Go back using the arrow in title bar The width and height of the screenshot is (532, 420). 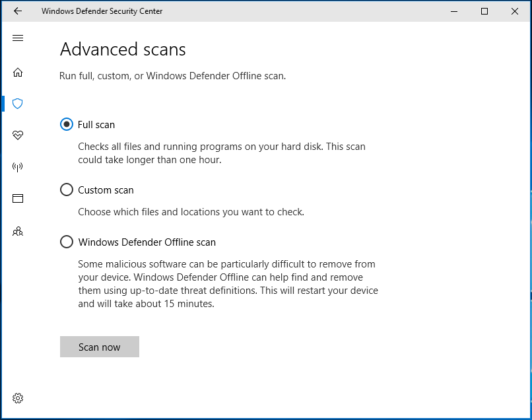coord(18,11)
